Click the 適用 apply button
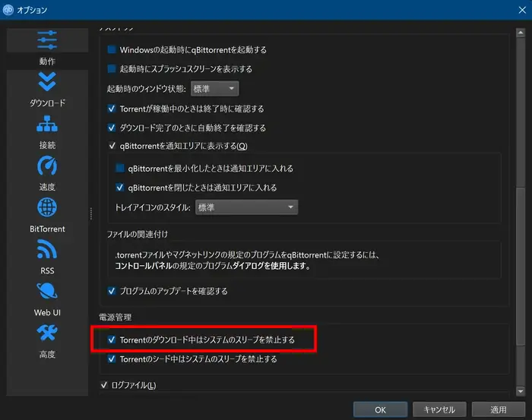This screenshot has width=532, height=420. tap(499, 410)
